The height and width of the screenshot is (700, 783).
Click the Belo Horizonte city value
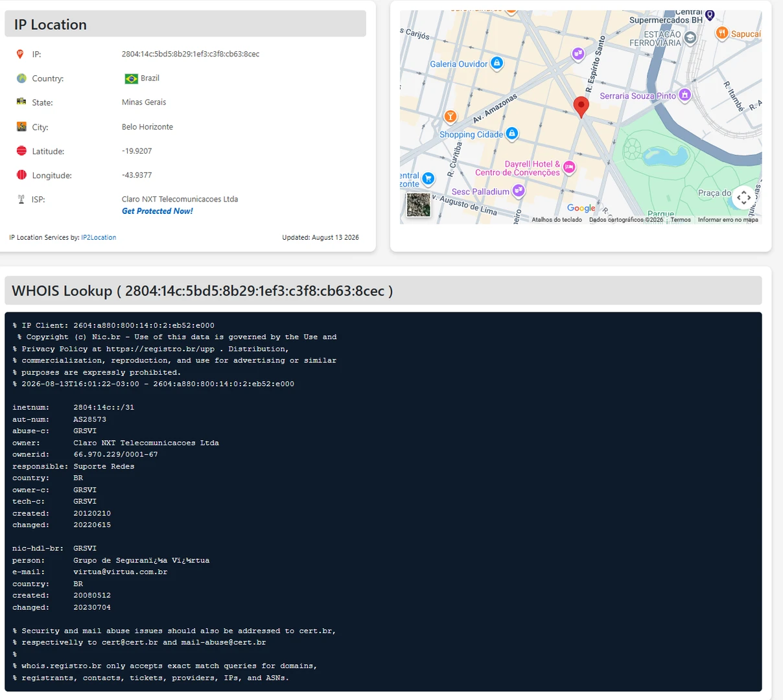147,127
